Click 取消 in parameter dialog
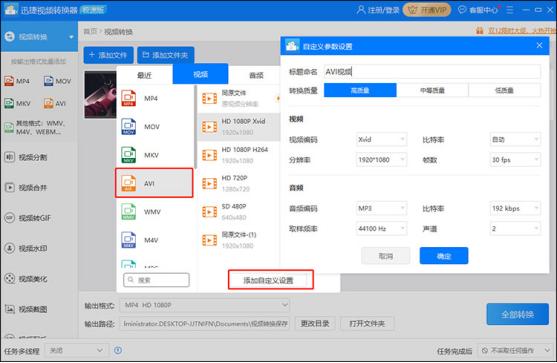 386,256
